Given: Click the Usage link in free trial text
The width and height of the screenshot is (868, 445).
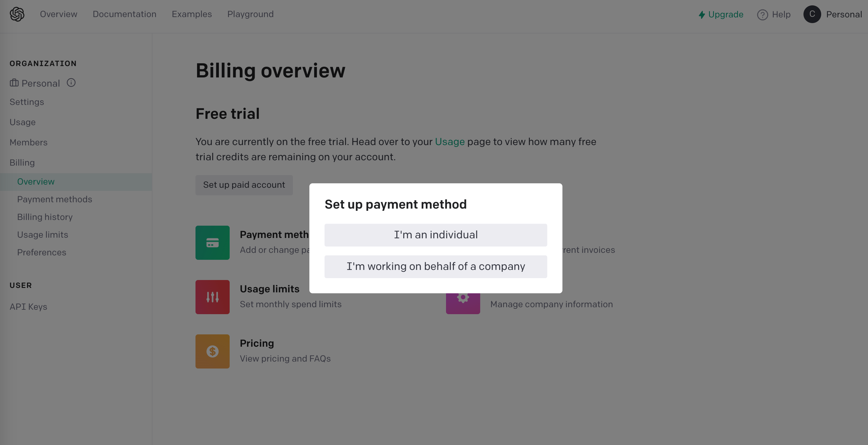Looking at the screenshot, I should click(x=449, y=141).
